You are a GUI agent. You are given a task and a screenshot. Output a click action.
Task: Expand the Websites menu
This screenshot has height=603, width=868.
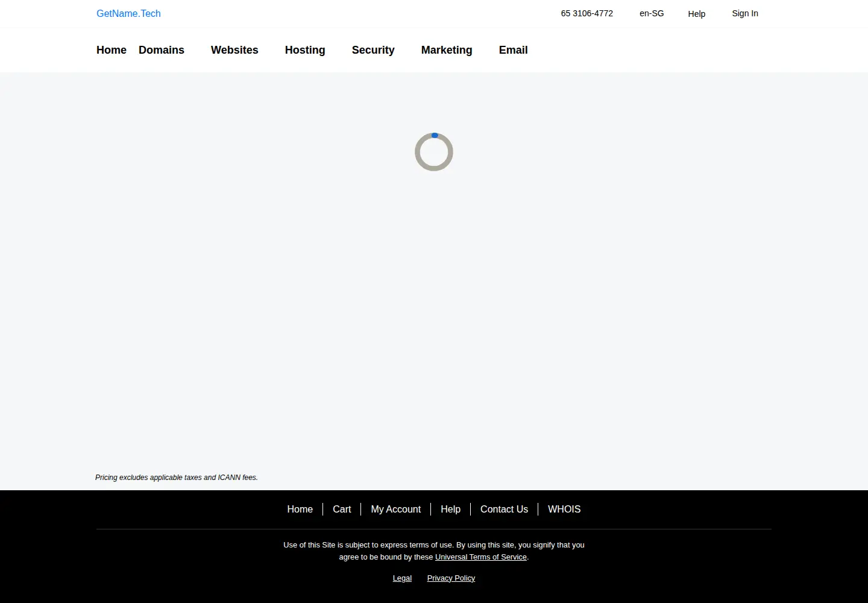[x=234, y=50]
